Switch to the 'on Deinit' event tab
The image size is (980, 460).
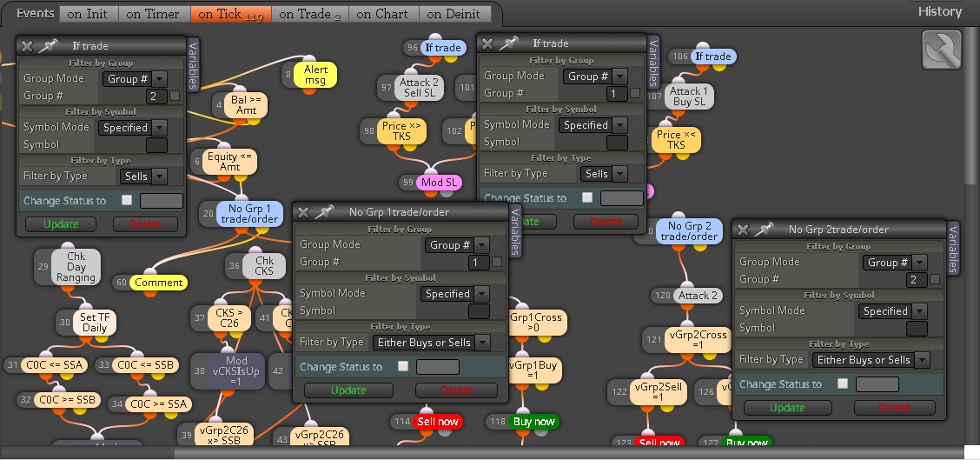pos(454,14)
